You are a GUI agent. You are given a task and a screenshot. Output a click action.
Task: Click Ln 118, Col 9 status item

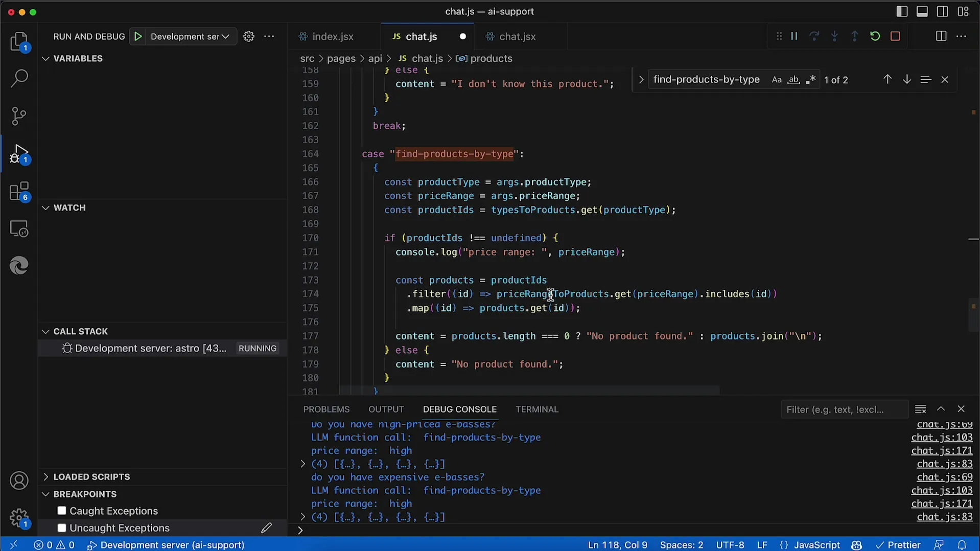617,545
